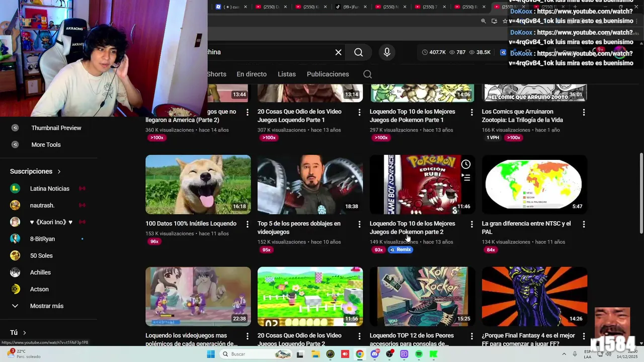Click the Windows Start button
The width and height of the screenshot is (644, 362).
pyautogui.click(x=211, y=354)
